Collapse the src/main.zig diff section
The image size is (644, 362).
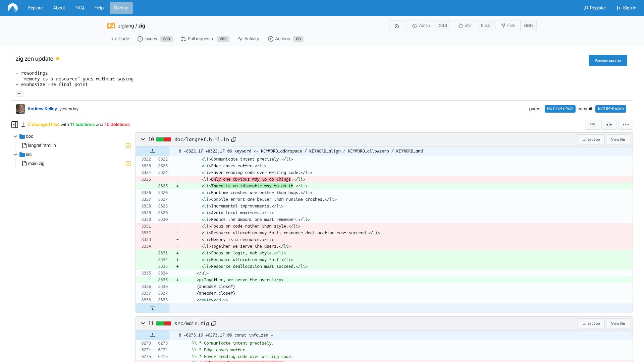143,323
